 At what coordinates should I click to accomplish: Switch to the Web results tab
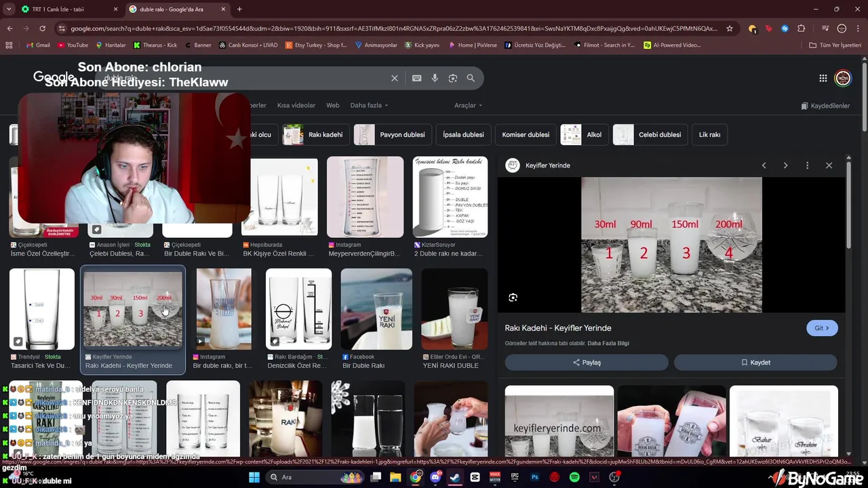click(x=332, y=106)
